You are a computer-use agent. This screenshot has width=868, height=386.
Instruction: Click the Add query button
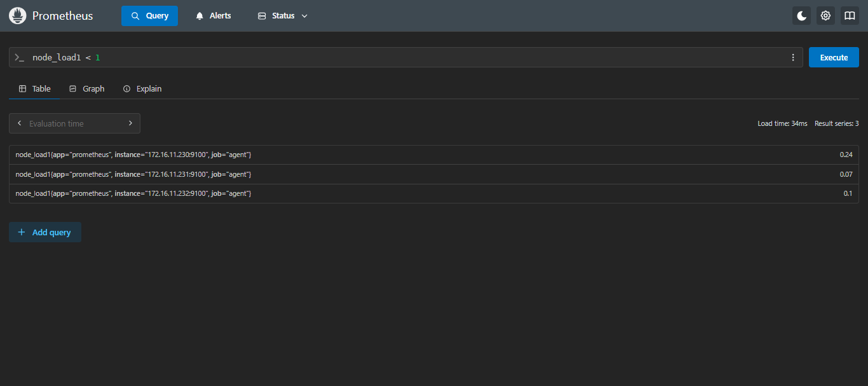coord(45,232)
